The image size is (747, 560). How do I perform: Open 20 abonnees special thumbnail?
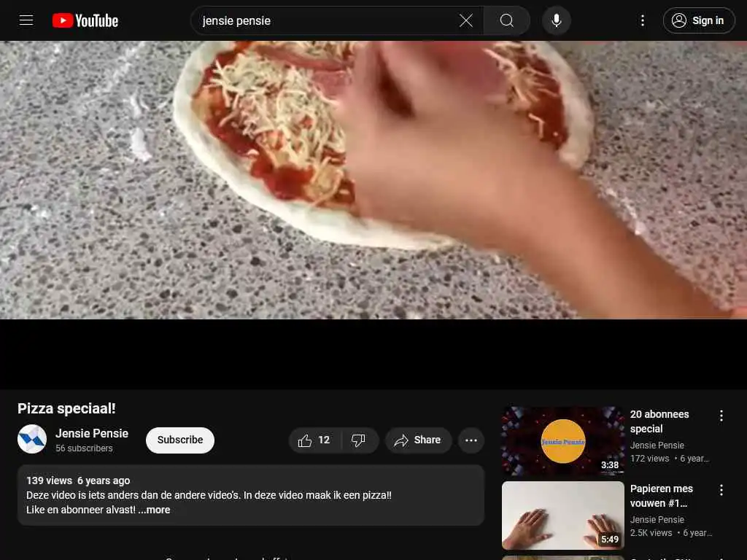coord(562,441)
